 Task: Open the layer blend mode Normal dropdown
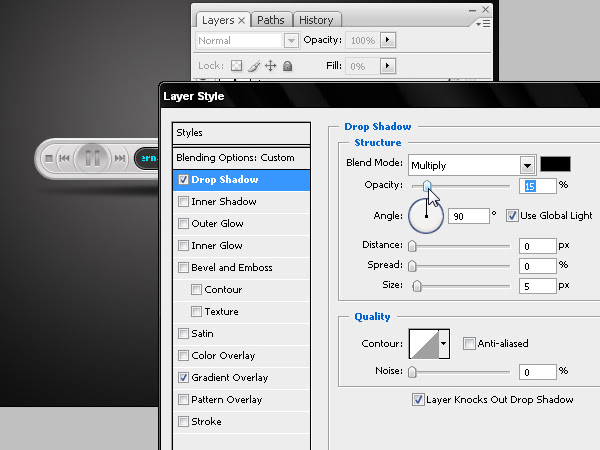coord(291,40)
